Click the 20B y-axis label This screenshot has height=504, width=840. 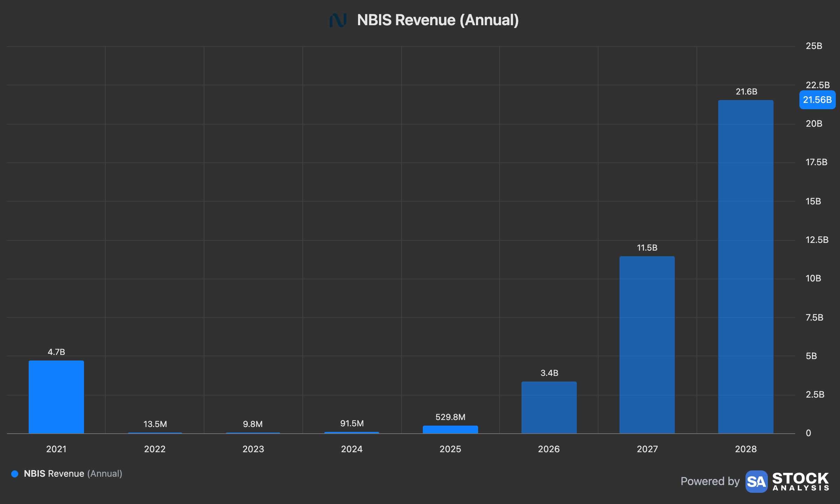(x=814, y=124)
